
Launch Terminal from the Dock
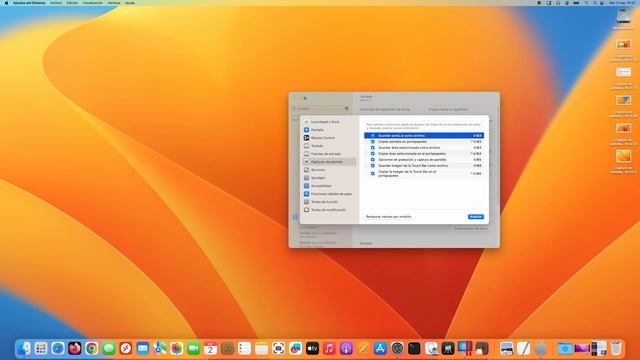414,348
